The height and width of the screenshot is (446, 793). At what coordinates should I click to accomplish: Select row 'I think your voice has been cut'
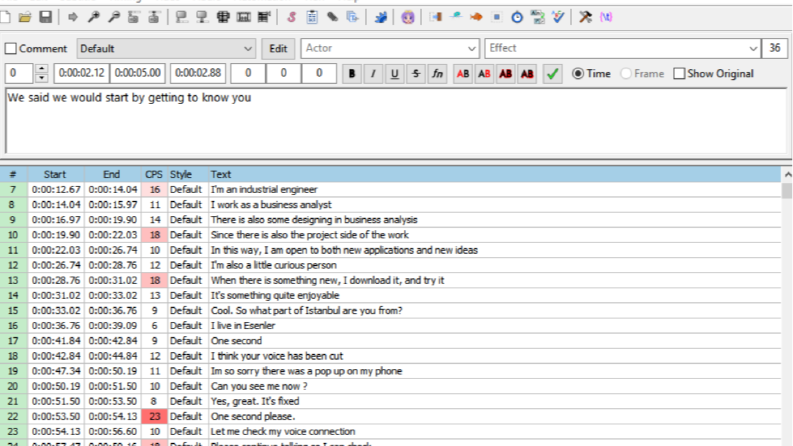pos(390,356)
